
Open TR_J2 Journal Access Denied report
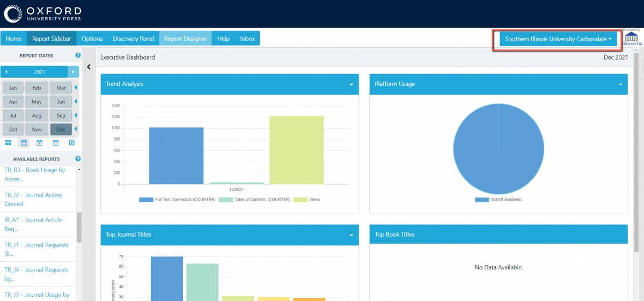34,200
